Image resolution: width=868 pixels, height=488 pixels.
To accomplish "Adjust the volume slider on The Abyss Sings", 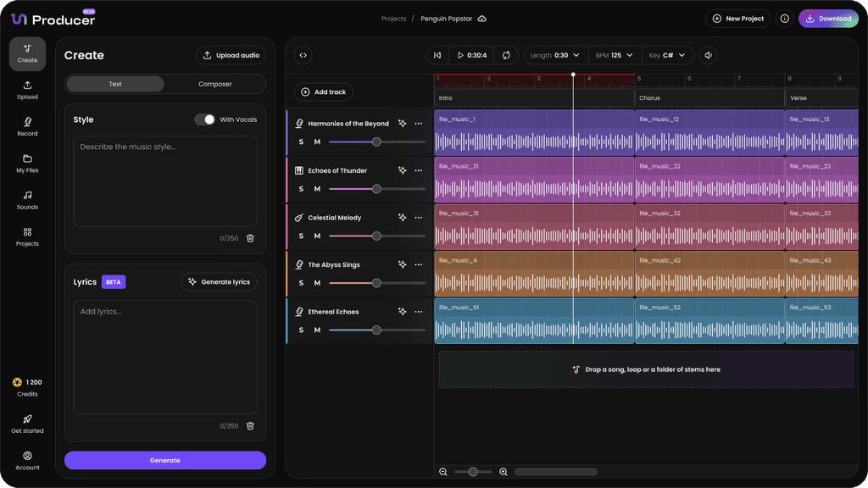I will click(x=376, y=282).
